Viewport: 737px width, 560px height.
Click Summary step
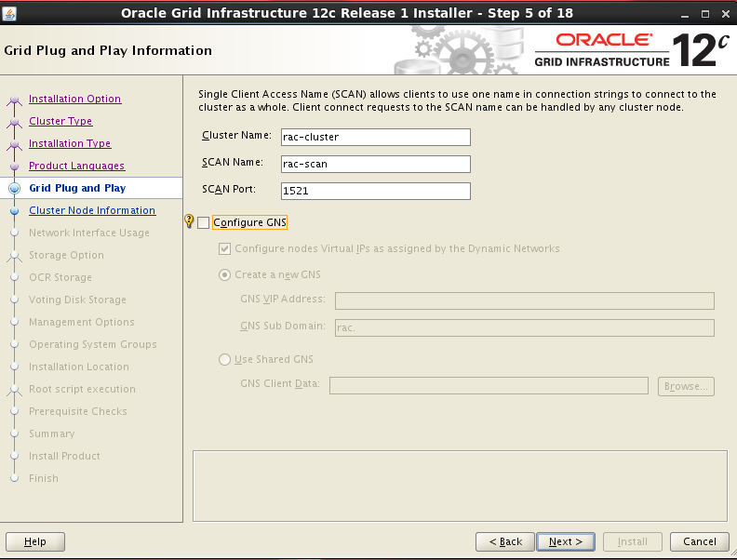52,433
